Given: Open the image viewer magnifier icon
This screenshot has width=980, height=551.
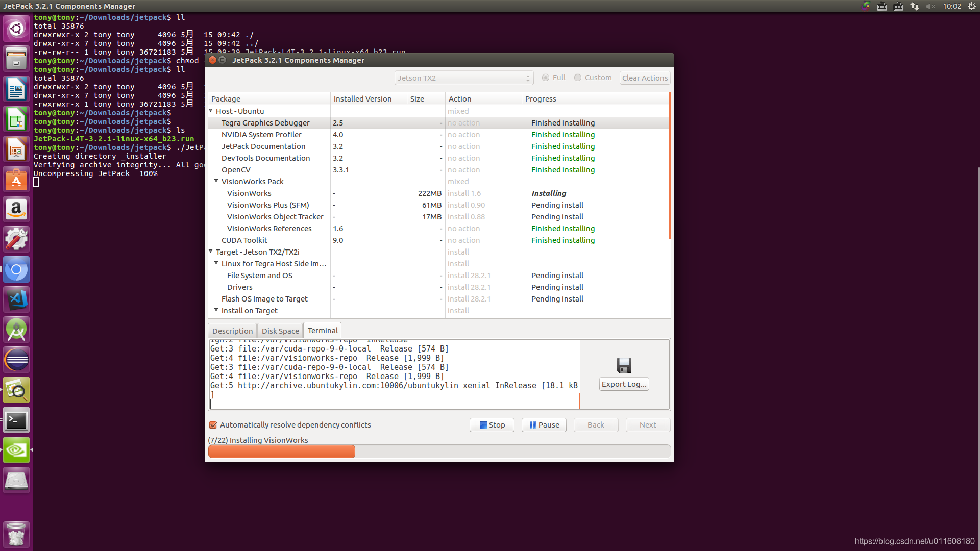Looking at the screenshot, I should (16, 390).
